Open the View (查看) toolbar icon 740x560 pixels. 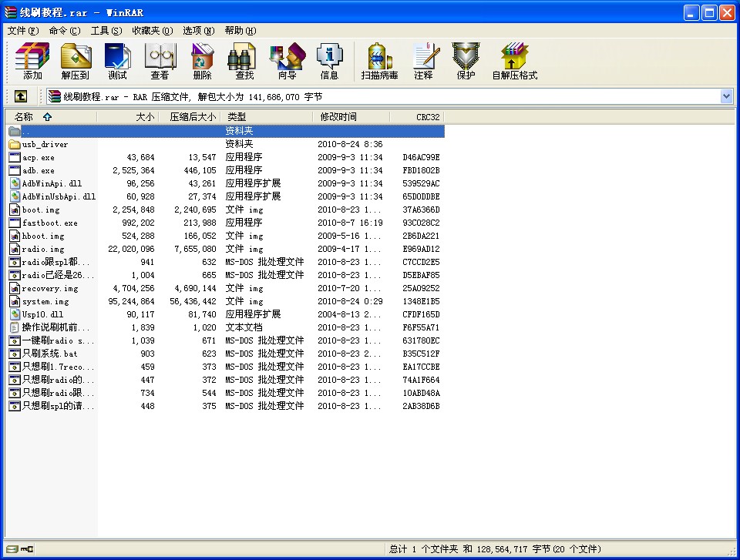click(x=160, y=62)
